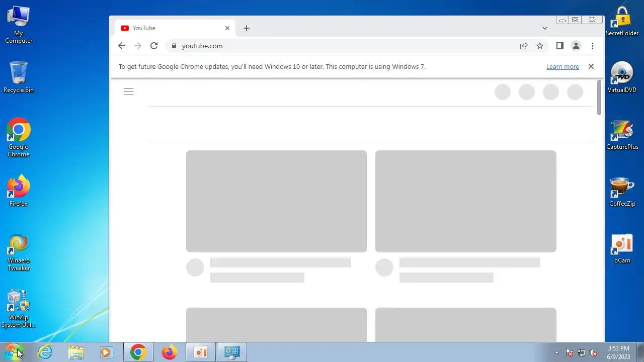Open Internet Explorer from the taskbar
The width and height of the screenshot is (644, 362).
tap(45, 352)
